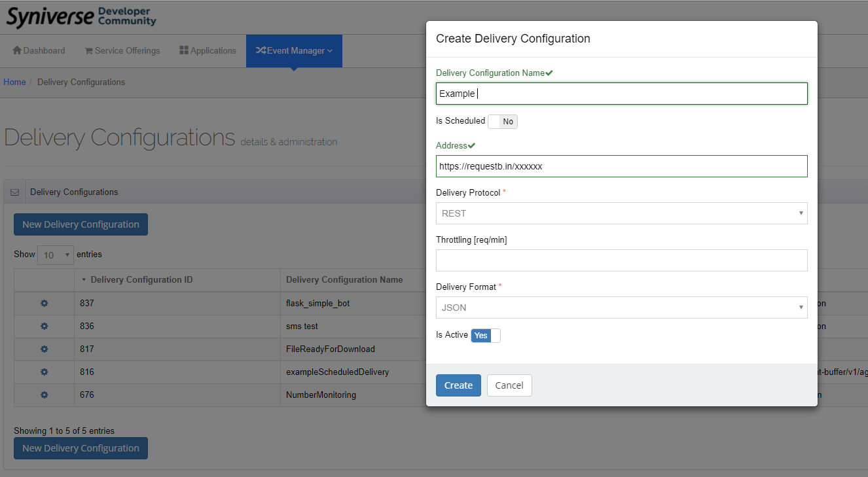Click the Cancel button
The height and width of the screenshot is (477, 868).
[x=509, y=385]
